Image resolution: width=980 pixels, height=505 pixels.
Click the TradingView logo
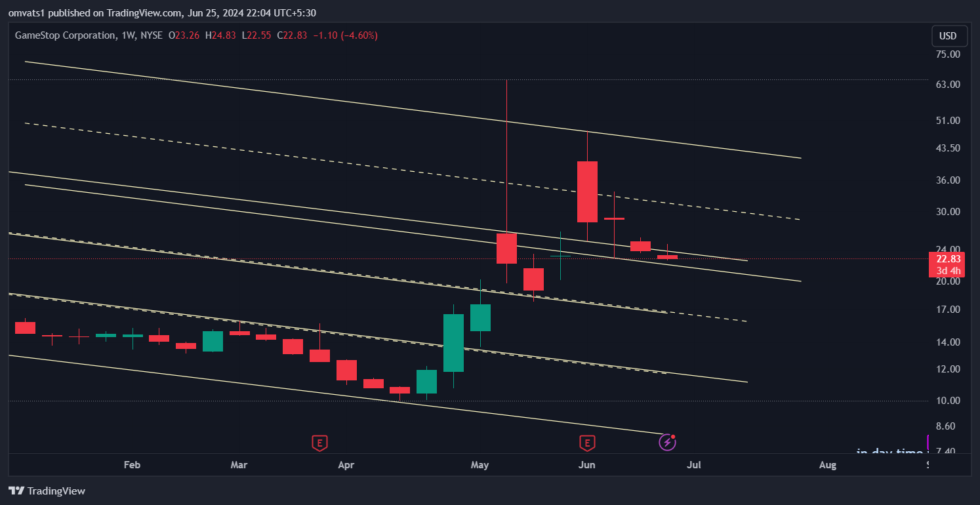[47, 491]
